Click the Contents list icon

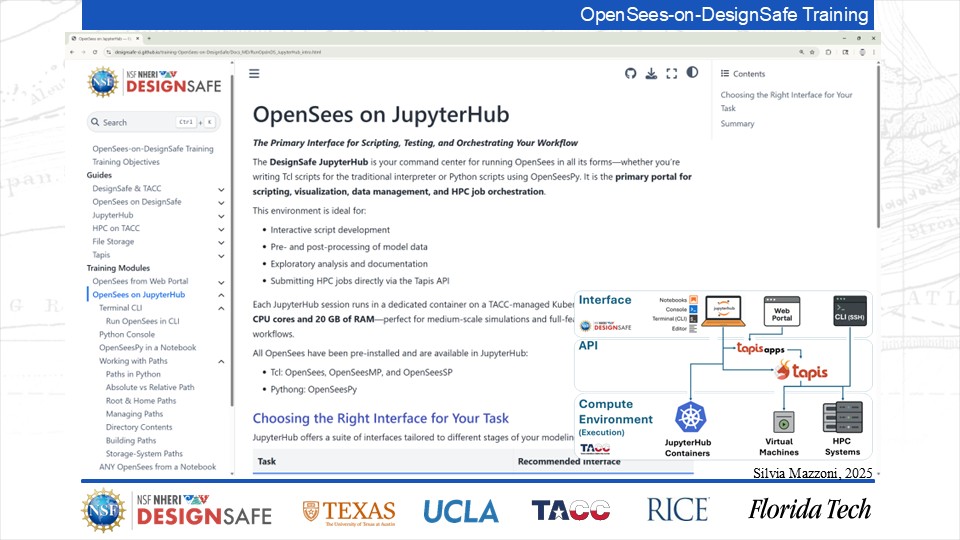(x=725, y=74)
